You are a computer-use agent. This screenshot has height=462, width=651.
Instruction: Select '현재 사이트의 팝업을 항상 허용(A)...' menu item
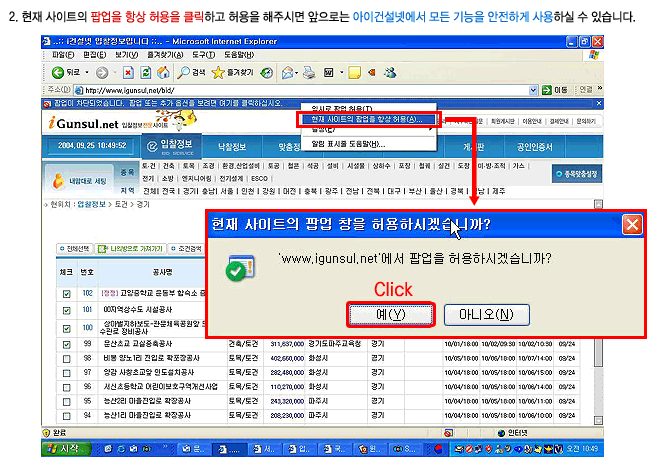point(369,120)
